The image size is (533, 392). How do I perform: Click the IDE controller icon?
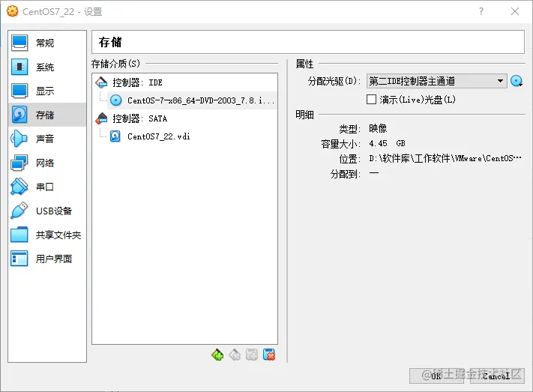101,82
